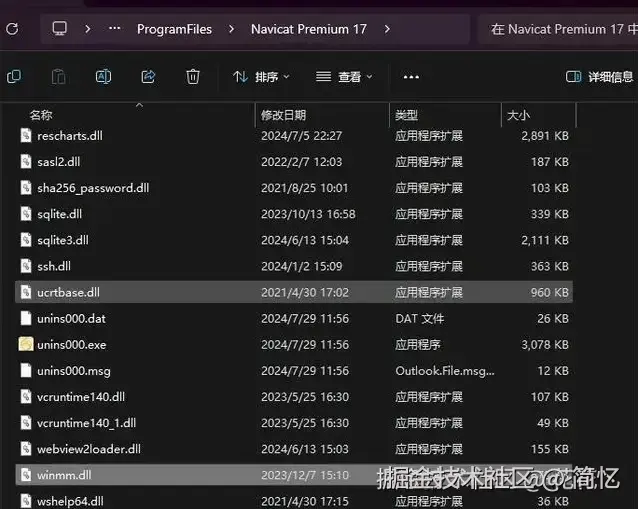Click the blank file icon of unins000.msg
This screenshot has width=638, height=509.
[x=26, y=370]
